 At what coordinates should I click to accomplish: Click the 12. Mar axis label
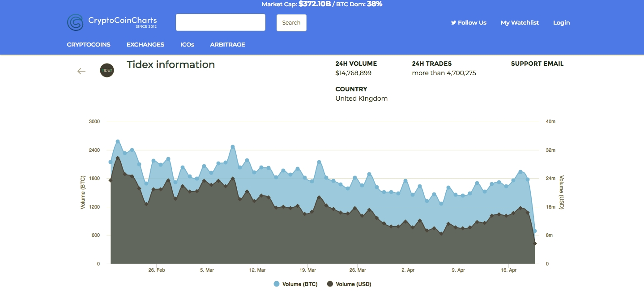(x=257, y=270)
